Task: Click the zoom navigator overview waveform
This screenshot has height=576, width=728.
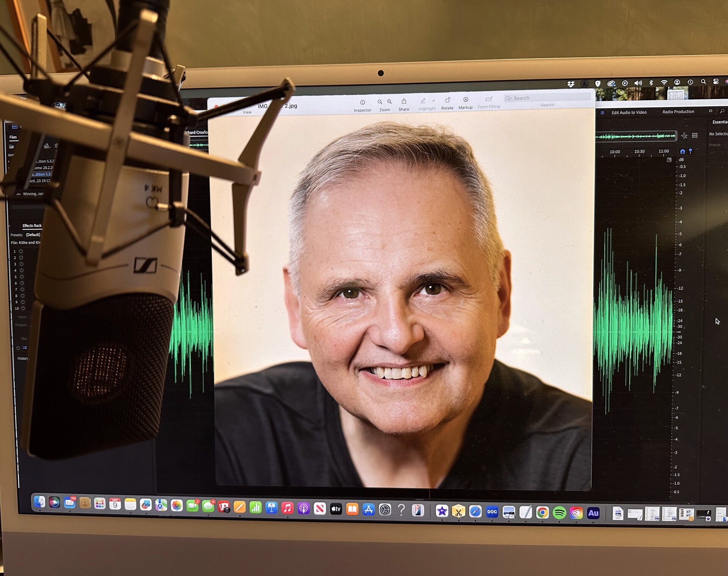Action: 636,136
